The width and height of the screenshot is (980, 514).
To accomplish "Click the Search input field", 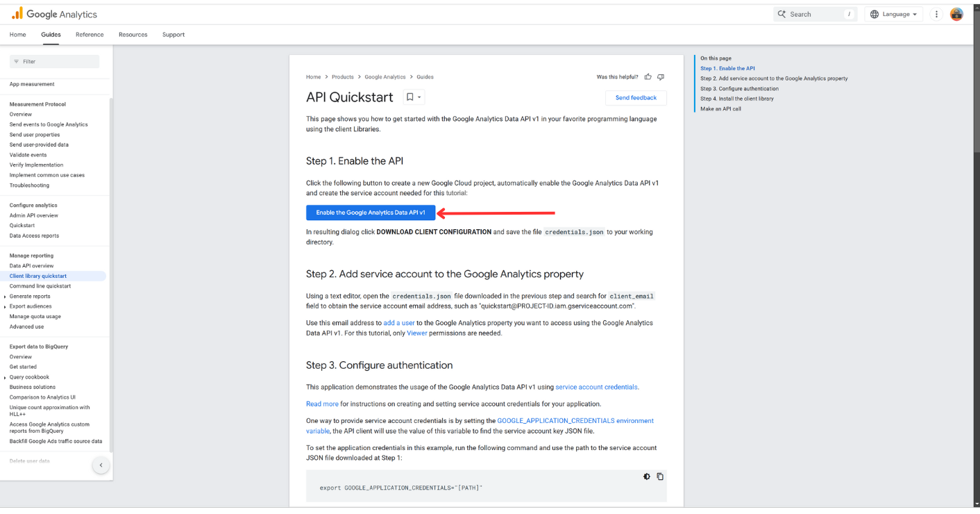I will click(816, 14).
